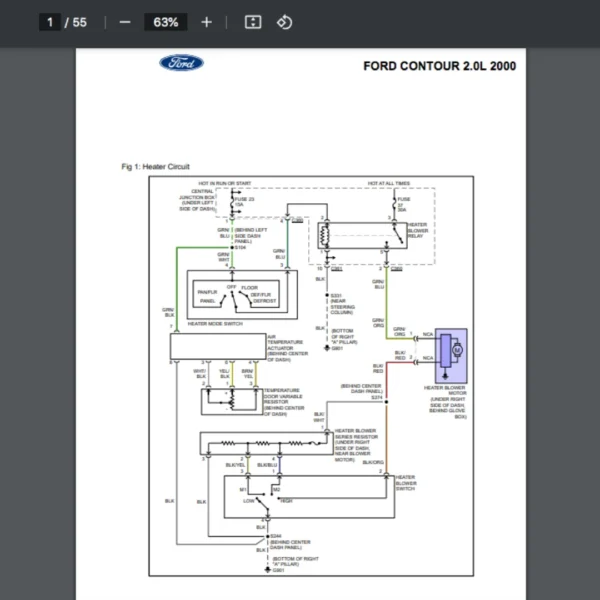600x600 pixels.
Task: Click the 'HOT AT ALL TIMES' label
Action: [388, 184]
